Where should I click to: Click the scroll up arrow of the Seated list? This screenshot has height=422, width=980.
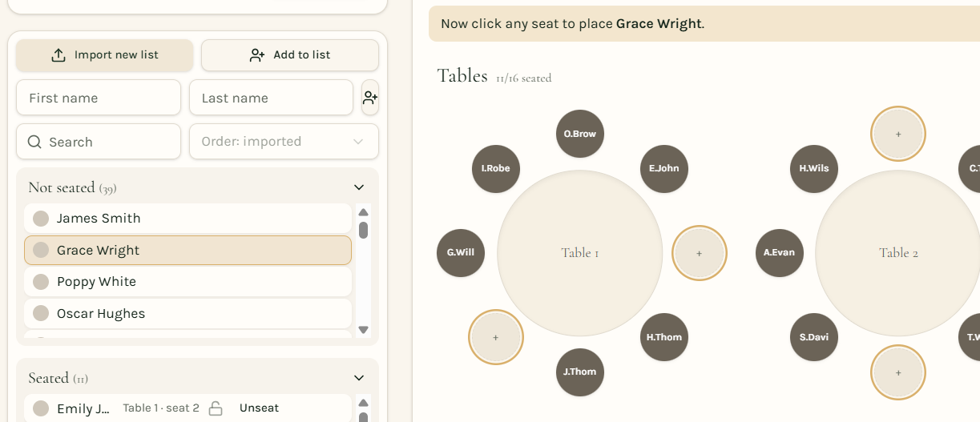tap(363, 403)
